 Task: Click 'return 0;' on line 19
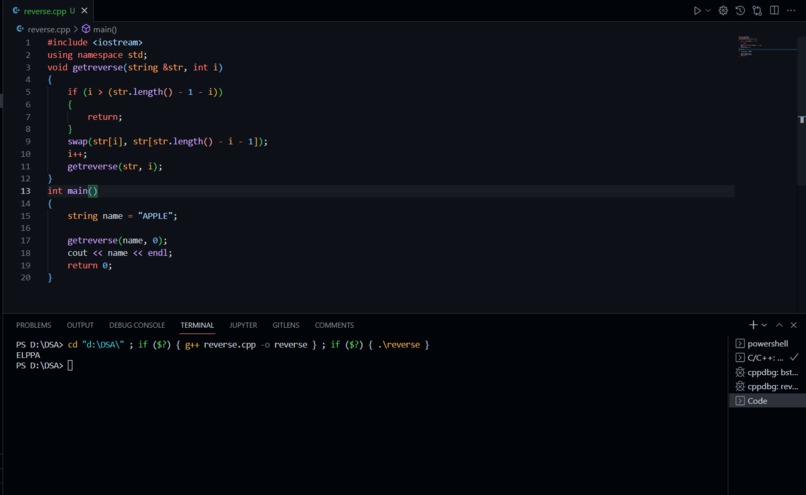coord(89,265)
